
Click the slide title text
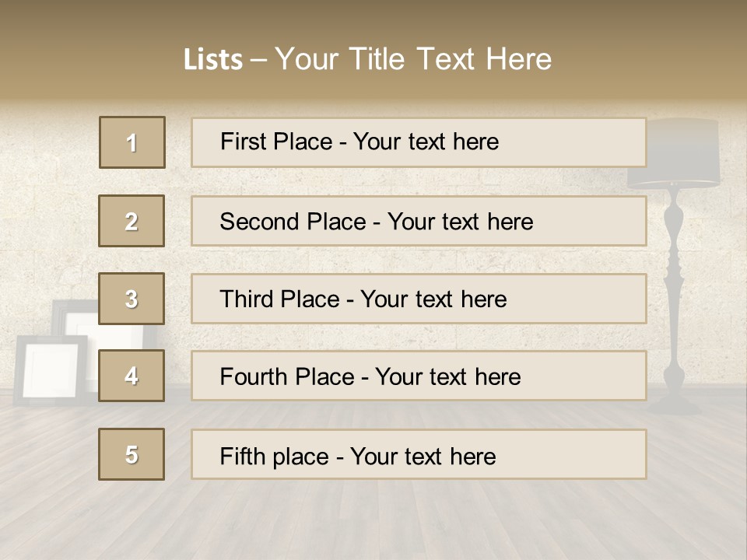(367, 59)
